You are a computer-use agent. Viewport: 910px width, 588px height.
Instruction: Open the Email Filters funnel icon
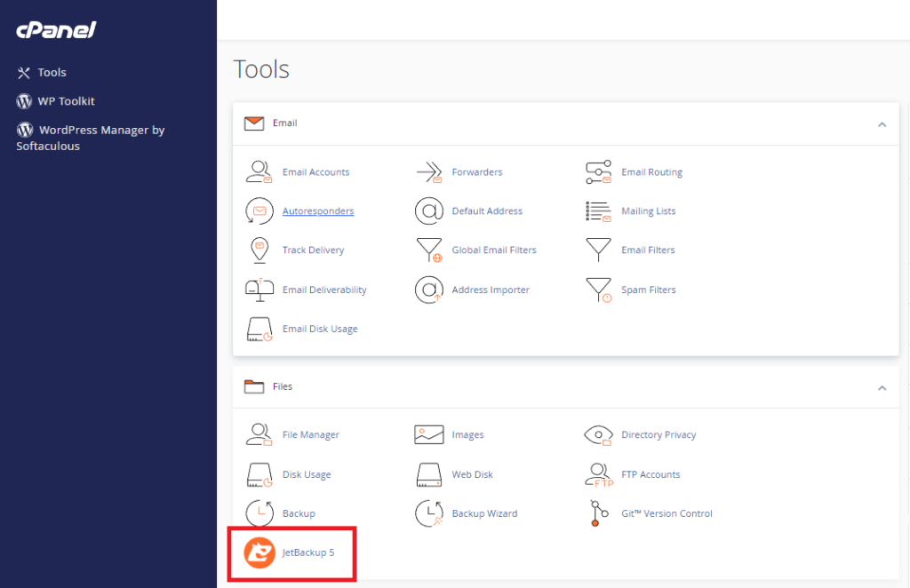598,250
